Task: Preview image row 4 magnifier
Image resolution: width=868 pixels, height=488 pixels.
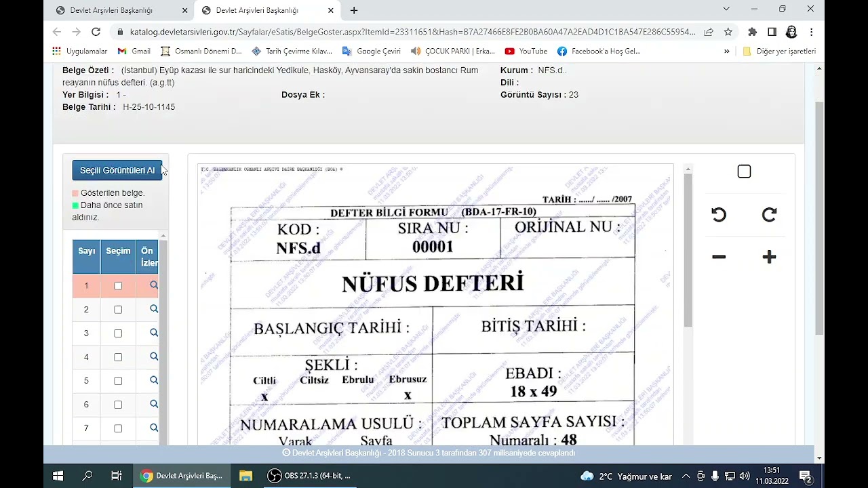Action: [x=154, y=357]
